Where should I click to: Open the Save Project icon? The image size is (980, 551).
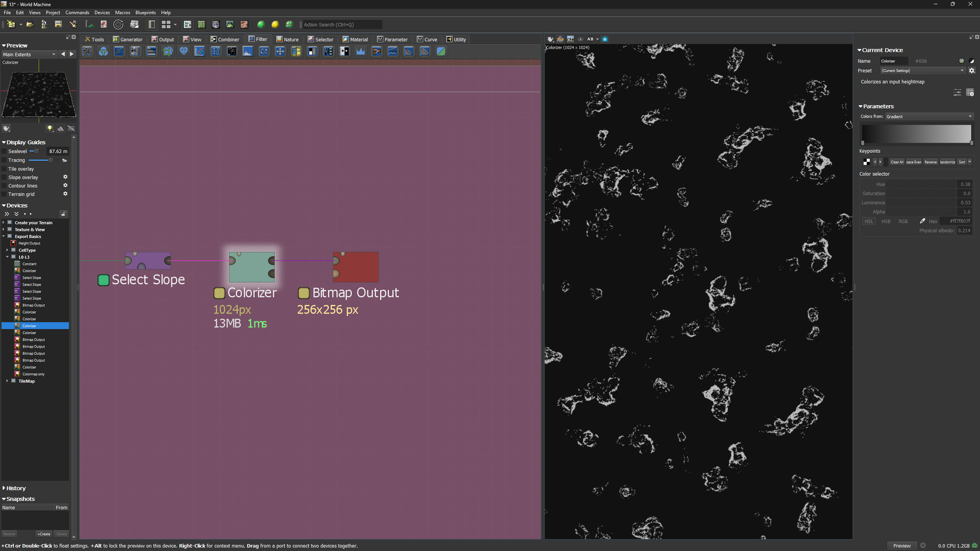(58, 24)
